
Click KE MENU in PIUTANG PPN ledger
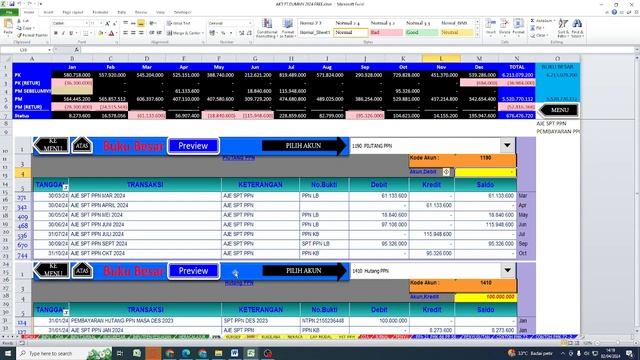point(51,145)
